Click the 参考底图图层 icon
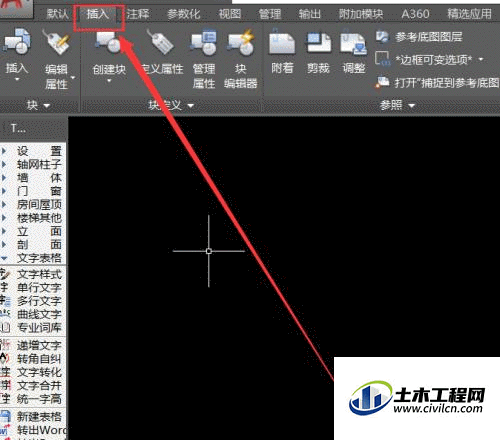Image resolution: width=500 pixels, height=440 pixels. coord(382,37)
